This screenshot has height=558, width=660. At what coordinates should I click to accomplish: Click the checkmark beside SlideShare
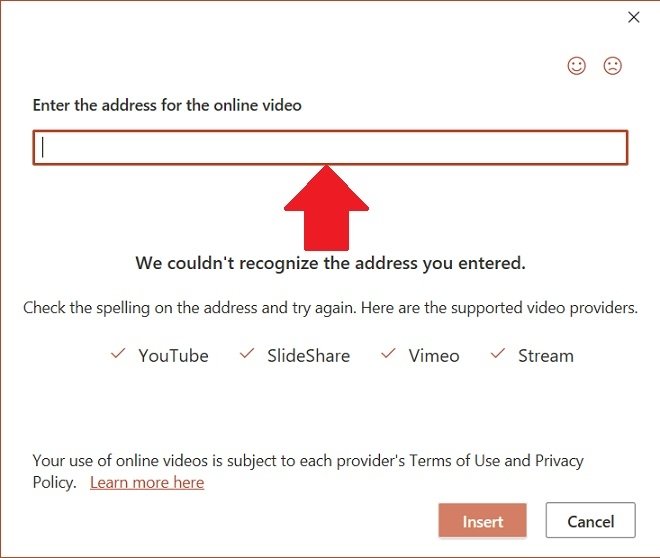pos(247,353)
